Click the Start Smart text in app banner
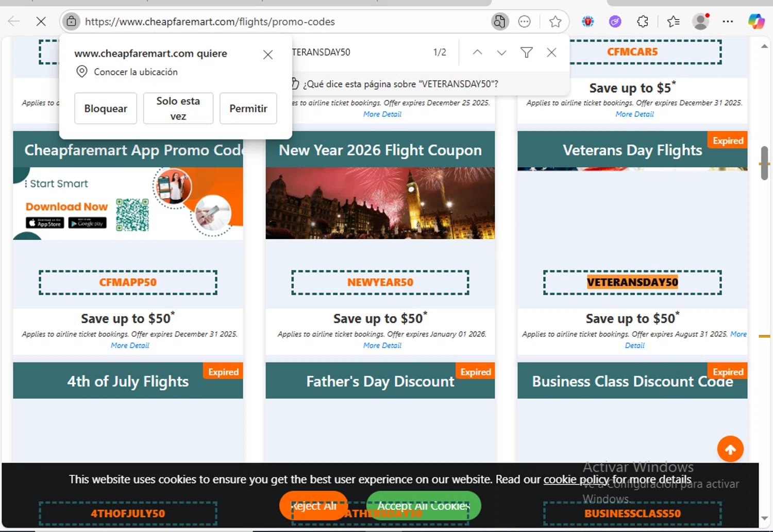 click(59, 183)
